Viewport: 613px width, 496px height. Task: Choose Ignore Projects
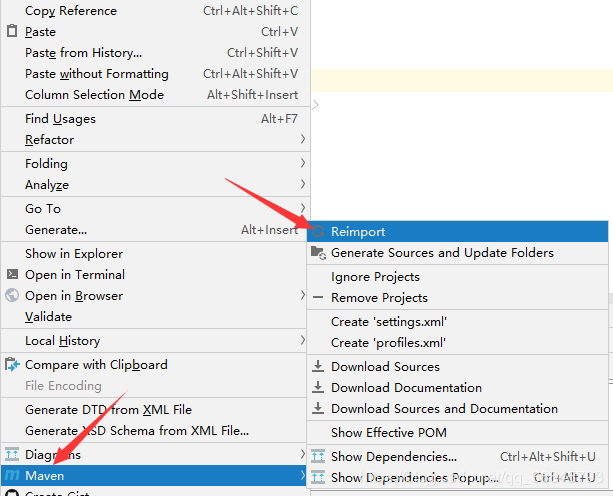coord(457,277)
